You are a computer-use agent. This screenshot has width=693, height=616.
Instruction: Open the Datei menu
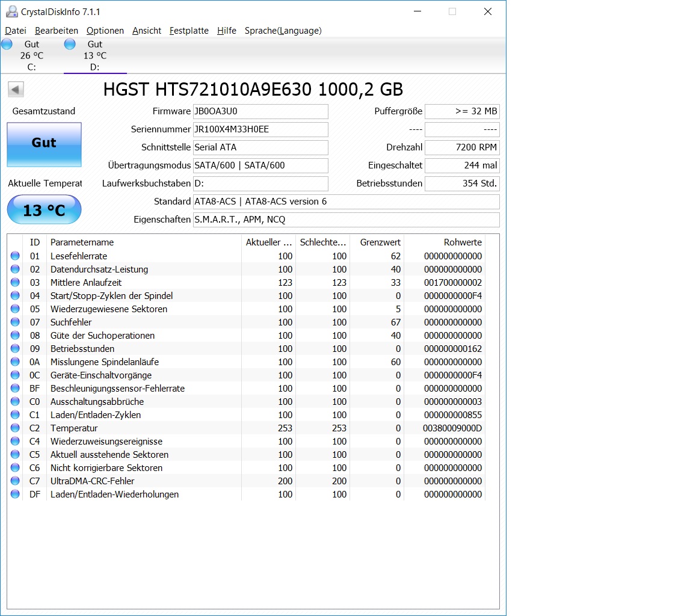[x=16, y=31]
